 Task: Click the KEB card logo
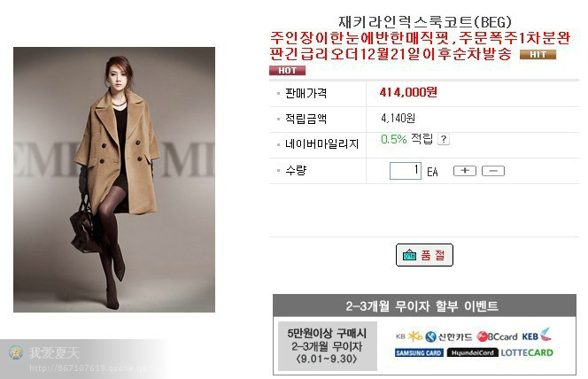(x=537, y=335)
